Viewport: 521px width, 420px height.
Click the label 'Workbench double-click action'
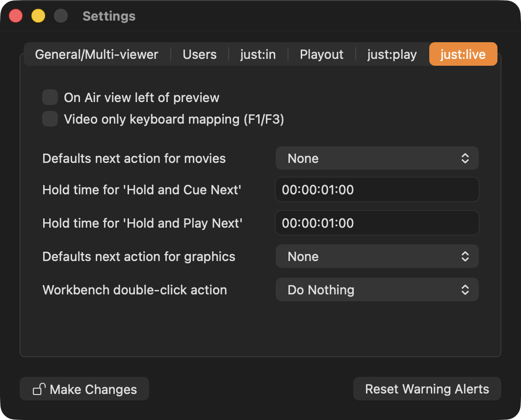pyautogui.click(x=134, y=290)
